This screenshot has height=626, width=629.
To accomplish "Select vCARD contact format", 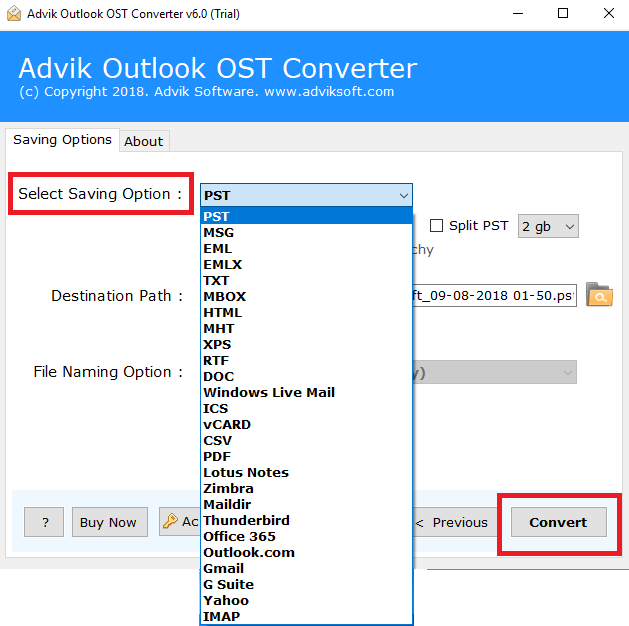I will click(306, 424).
